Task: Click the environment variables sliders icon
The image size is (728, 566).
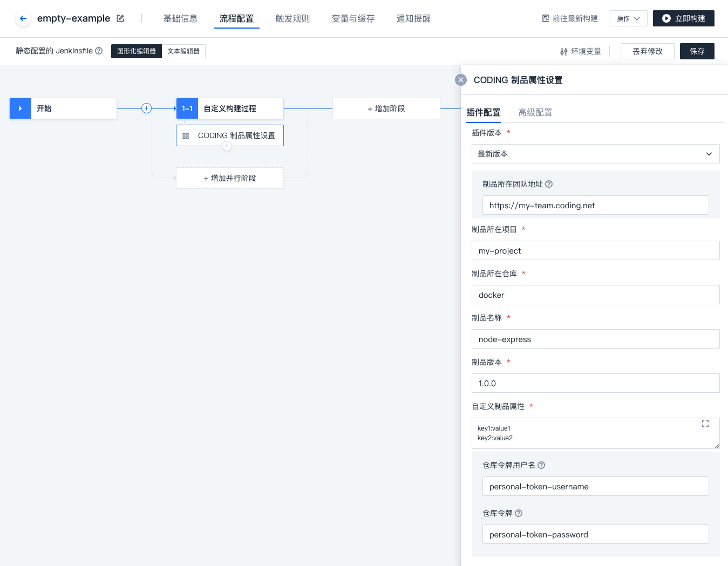Action: coord(564,52)
